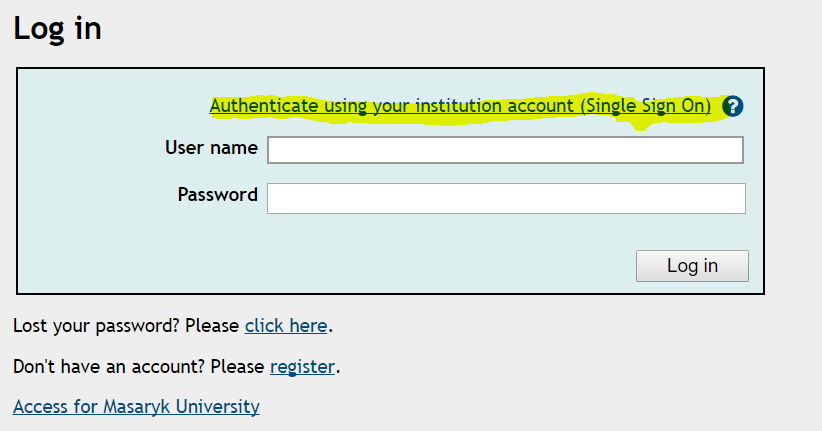Click into the Password text box
Image resolution: width=822 pixels, height=431 pixels.
[505, 198]
